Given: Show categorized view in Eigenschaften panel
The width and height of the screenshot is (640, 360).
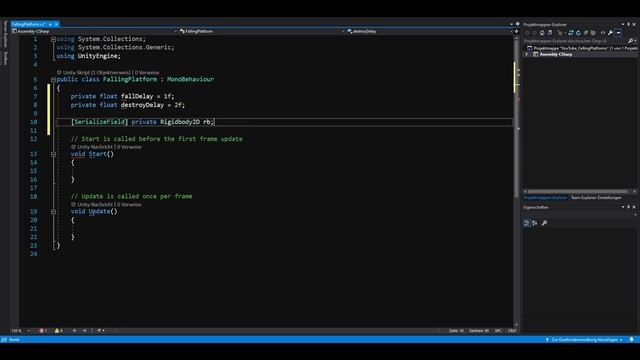Looking at the screenshot, I should [x=527, y=223].
